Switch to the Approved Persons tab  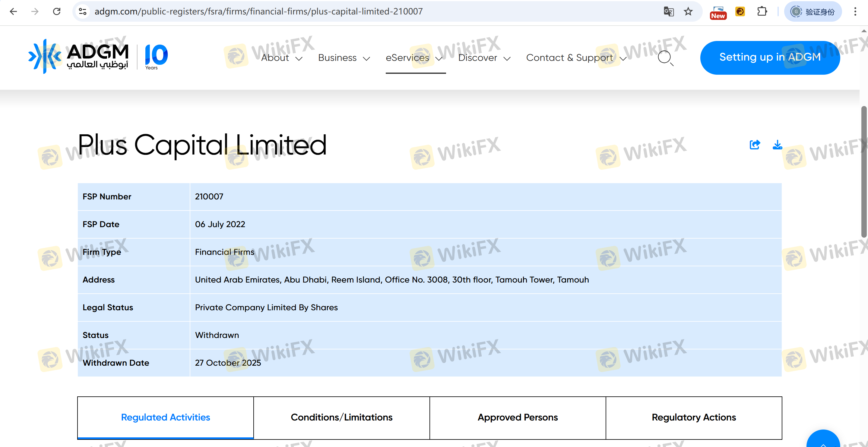coord(518,417)
